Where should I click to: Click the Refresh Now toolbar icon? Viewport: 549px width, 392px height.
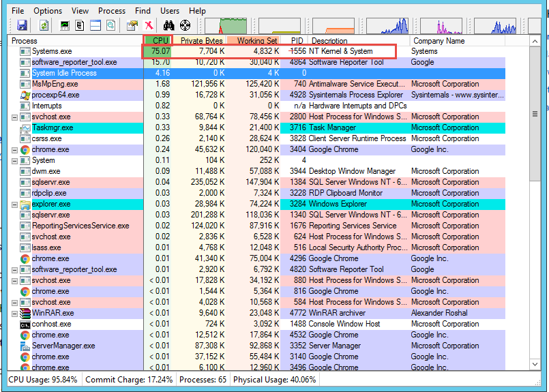[x=44, y=25]
